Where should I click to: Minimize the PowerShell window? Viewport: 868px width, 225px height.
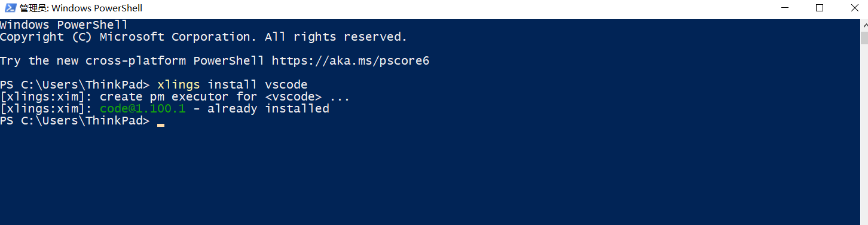pyautogui.click(x=784, y=8)
